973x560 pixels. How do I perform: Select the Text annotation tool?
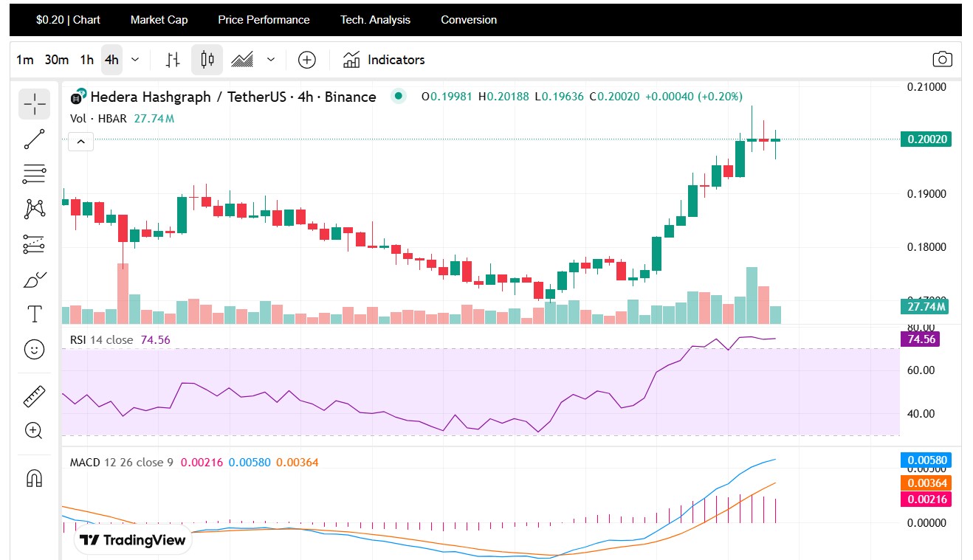[34, 314]
